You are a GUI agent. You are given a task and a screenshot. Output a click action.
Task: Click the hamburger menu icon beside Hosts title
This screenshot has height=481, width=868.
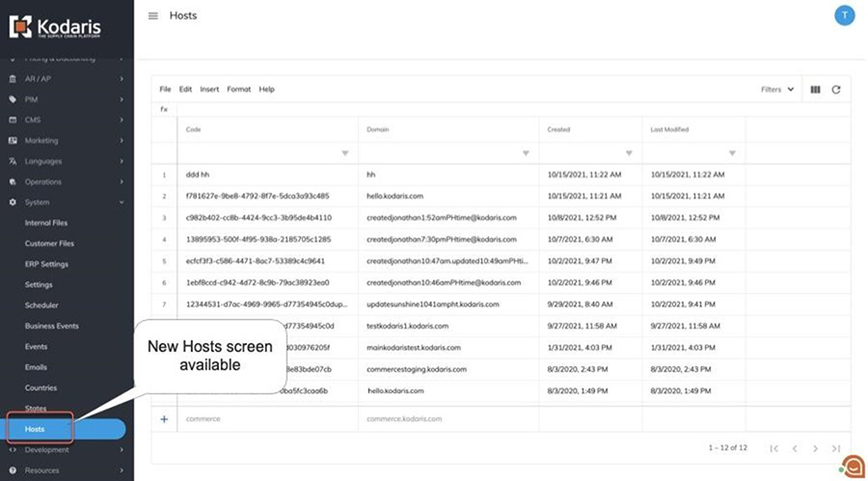pyautogui.click(x=153, y=15)
